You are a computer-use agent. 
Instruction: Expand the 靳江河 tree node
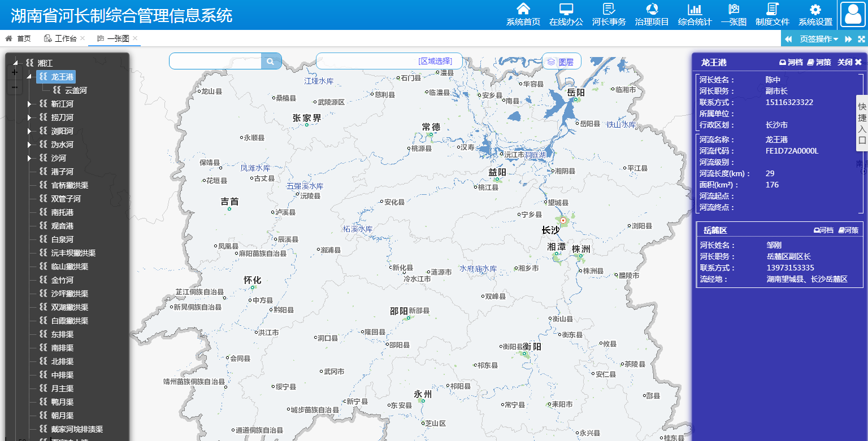pyautogui.click(x=29, y=104)
